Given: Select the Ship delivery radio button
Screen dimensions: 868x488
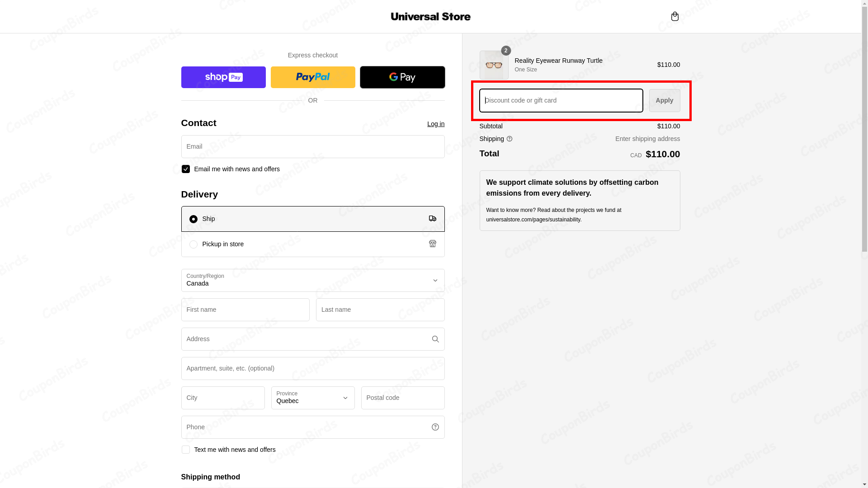Looking at the screenshot, I should tap(193, 219).
